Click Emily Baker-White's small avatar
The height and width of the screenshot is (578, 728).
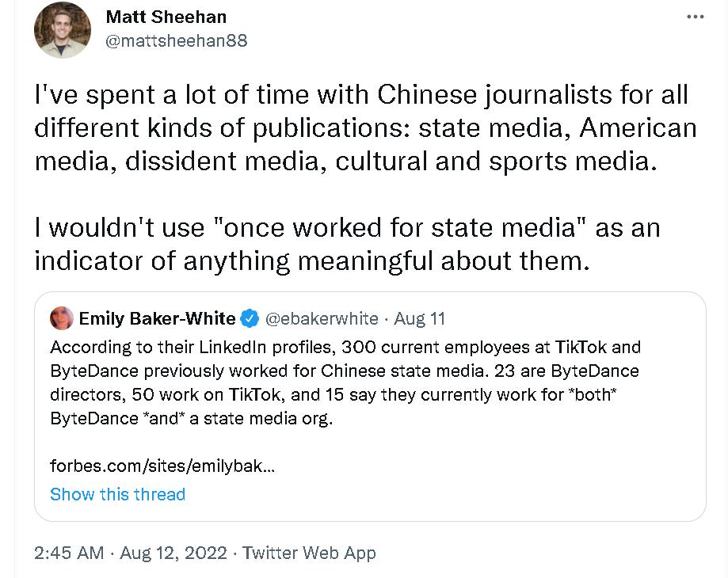tap(62, 319)
